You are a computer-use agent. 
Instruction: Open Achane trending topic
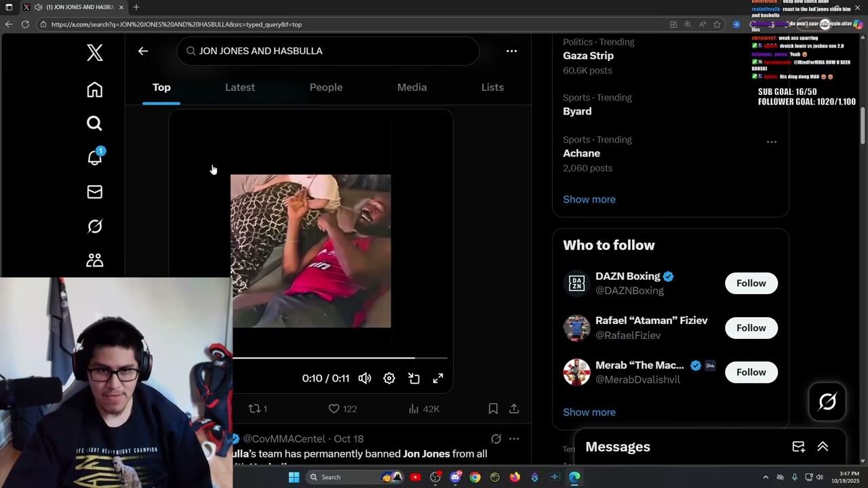582,153
